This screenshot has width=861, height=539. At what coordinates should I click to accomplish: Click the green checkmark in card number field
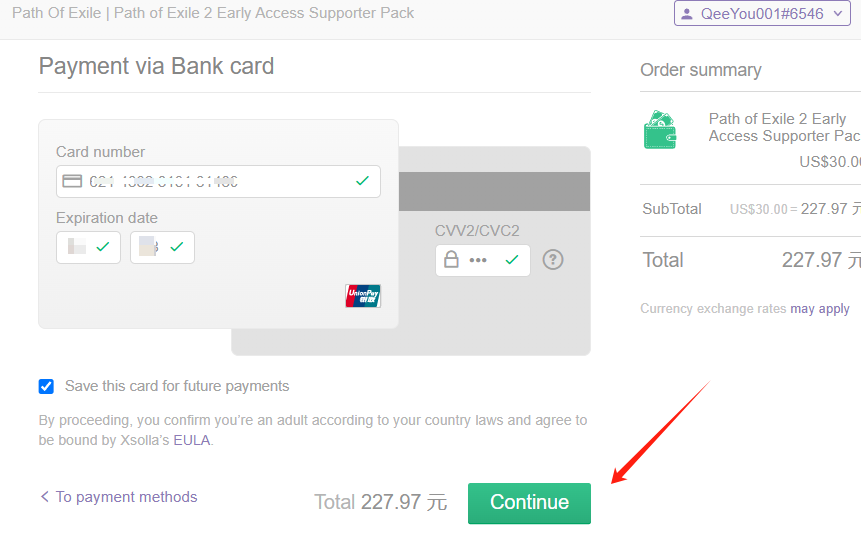(x=362, y=181)
